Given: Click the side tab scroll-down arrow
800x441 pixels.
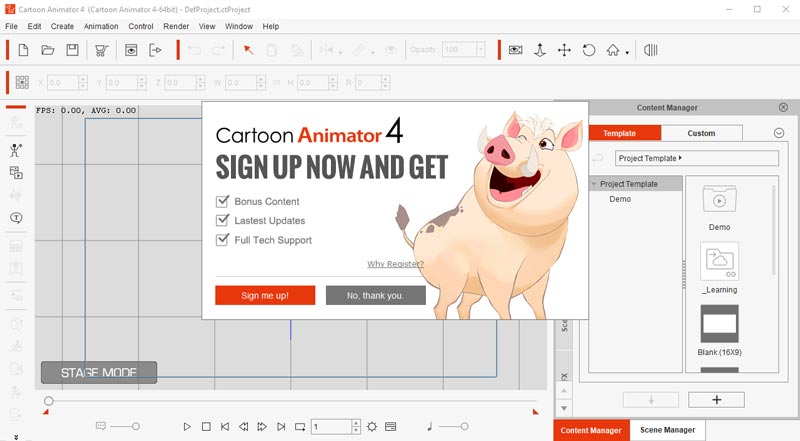Looking at the screenshot, I should [x=564, y=408].
